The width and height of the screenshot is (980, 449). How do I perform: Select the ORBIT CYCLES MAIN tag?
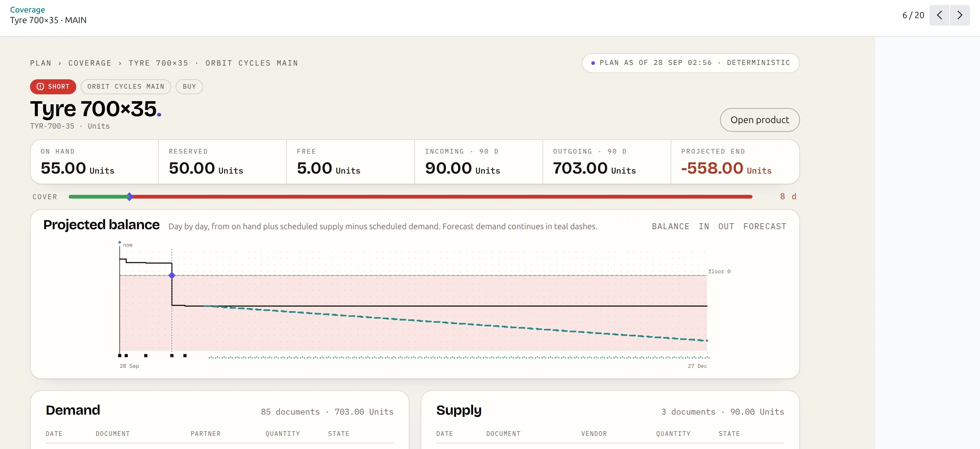point(126,87)
